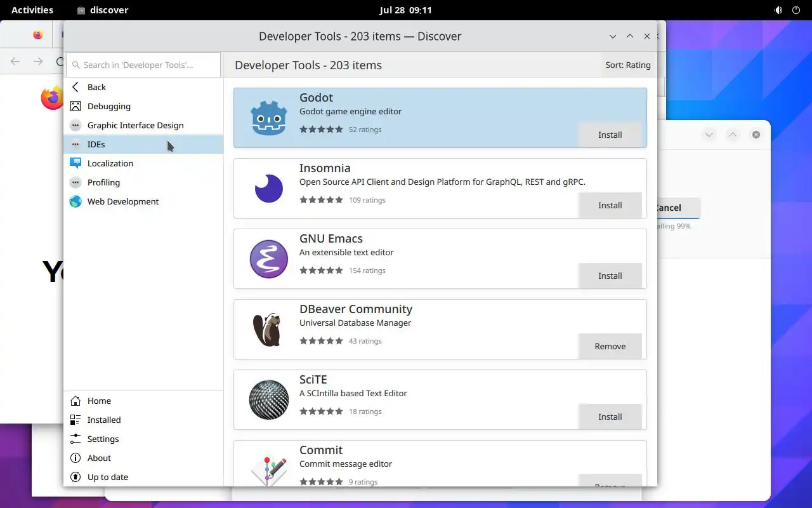Click the Installed list icon
The height and width of the screenshot is (508, 812).
click(75, 420)
